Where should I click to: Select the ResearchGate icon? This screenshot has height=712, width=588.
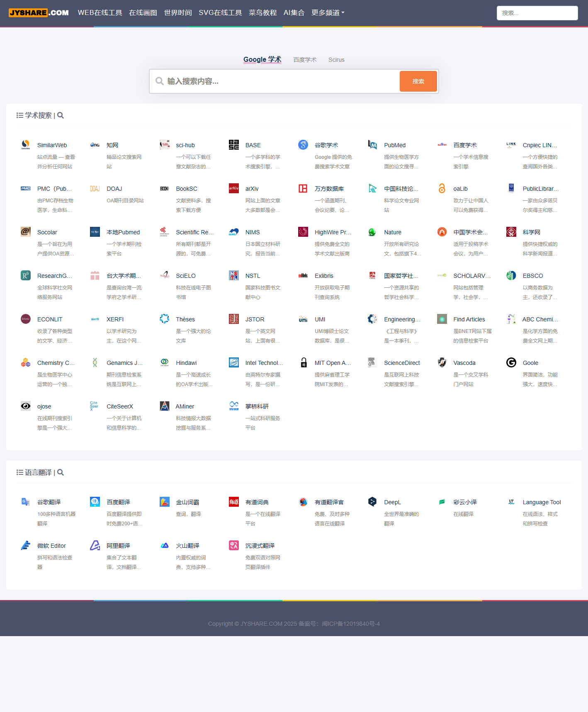[26, 275]
